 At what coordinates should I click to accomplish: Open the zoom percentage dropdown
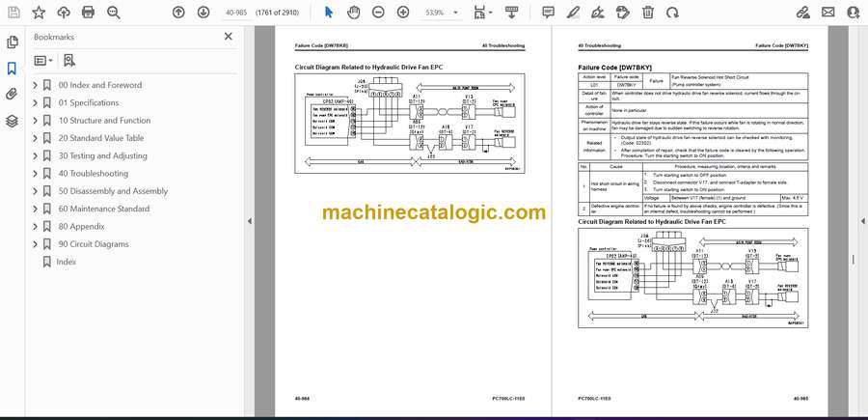[x=455, y=13]
